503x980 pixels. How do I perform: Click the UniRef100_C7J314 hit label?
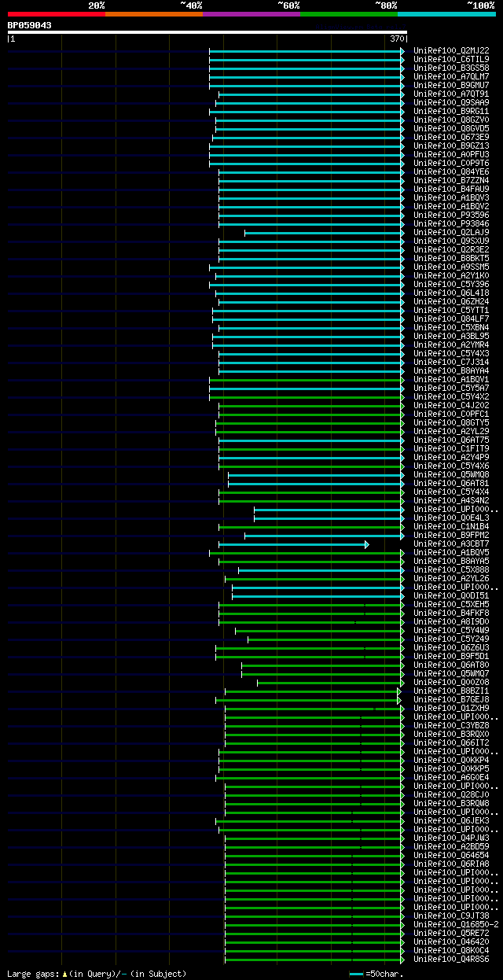[x=451, y=362]
